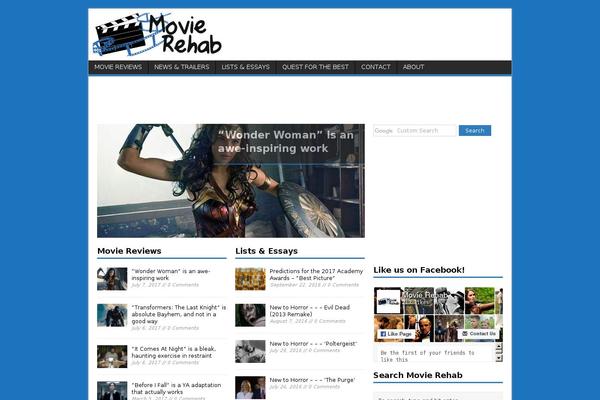Click the Facebook widget scroll down arrow
Image resolution: width=600 pixels, height=400 pixels.
coord(499,358)
